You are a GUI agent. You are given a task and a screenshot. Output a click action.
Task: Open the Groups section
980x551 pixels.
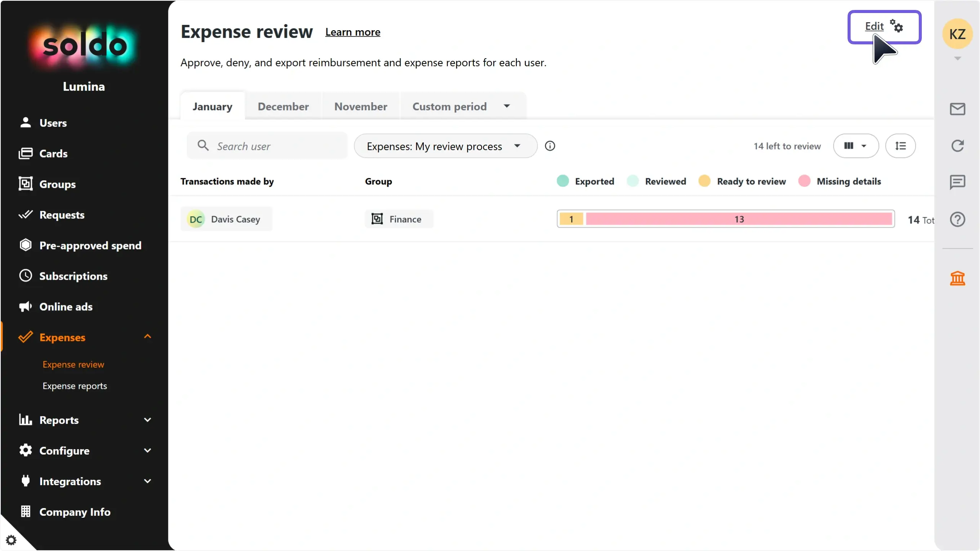pyautogui.click(x=58, y=184)
